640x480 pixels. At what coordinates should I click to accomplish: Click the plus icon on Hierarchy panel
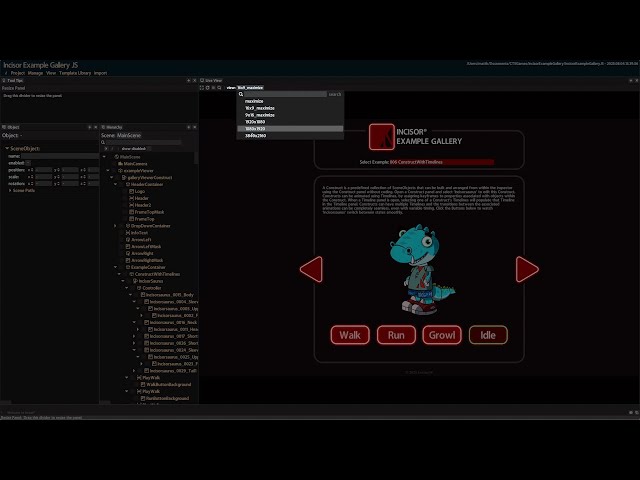[x=189, y=127]
